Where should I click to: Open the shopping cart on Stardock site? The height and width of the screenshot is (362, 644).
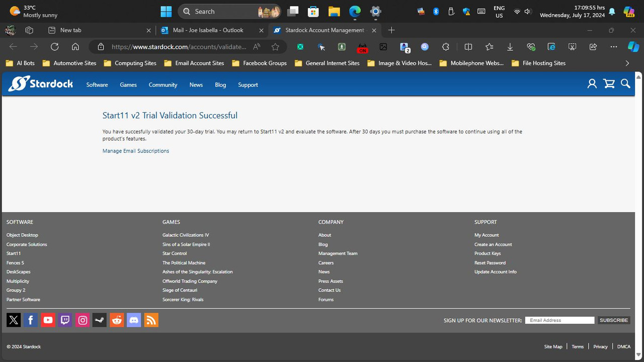pyautogui.click(x=609, y=83)
